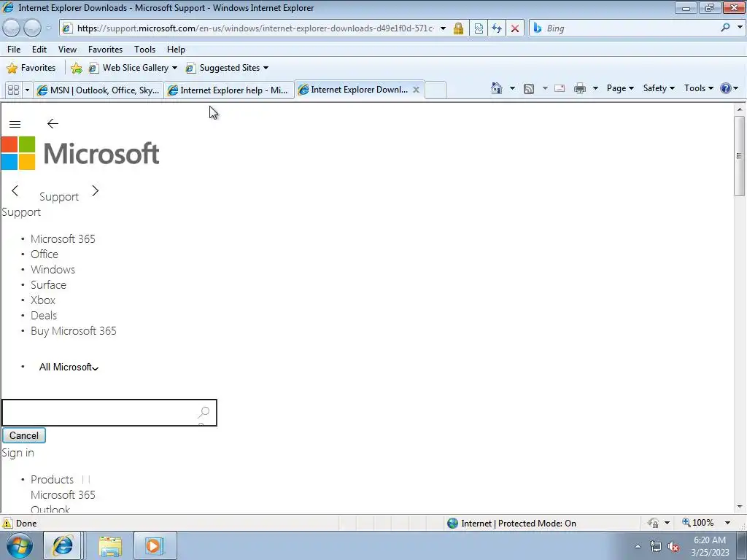Click the Read Mail icon

(560, 88)
